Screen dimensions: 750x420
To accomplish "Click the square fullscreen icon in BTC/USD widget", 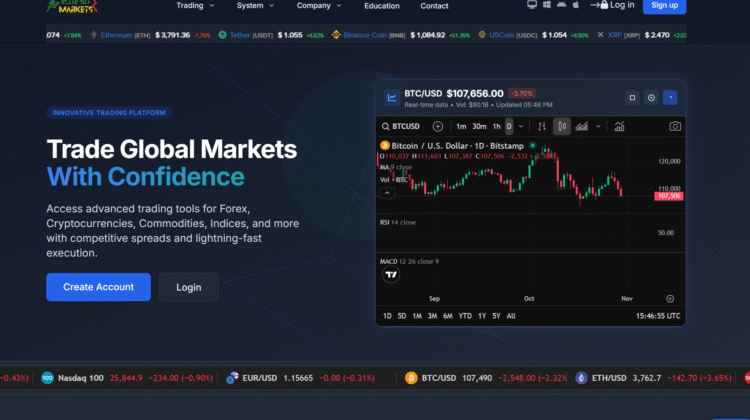I will [x=632, y=98].
